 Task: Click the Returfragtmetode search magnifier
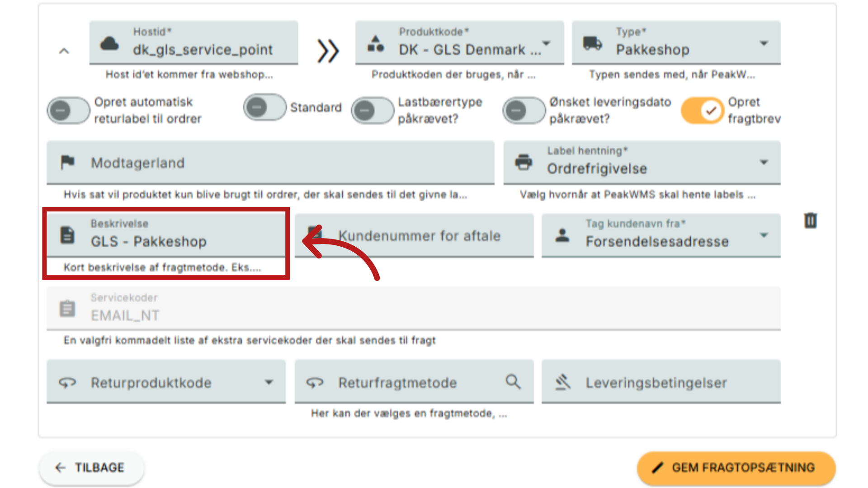coord(513,382)
